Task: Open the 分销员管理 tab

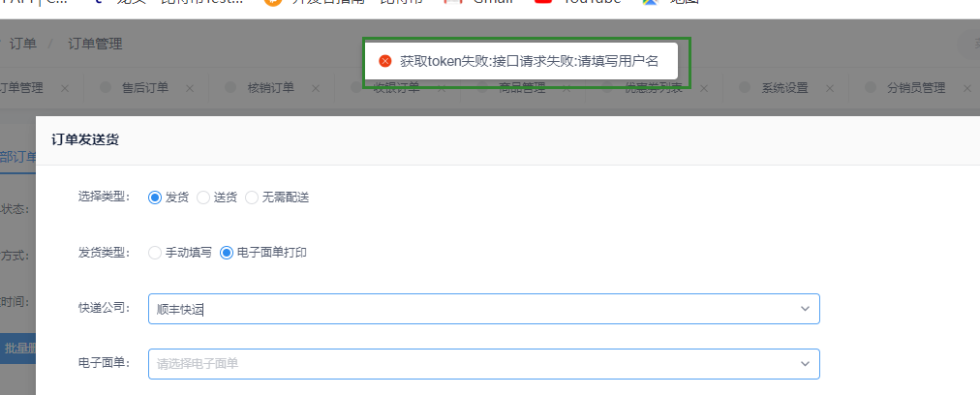Action: [x=916, y=88]
